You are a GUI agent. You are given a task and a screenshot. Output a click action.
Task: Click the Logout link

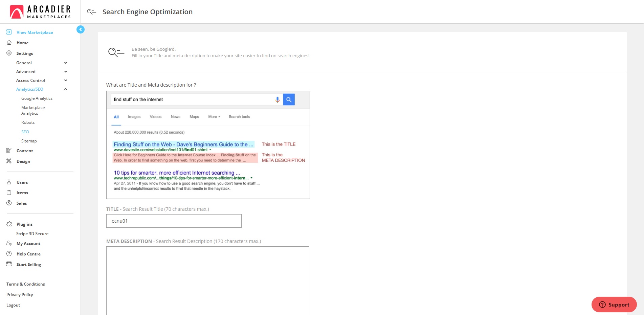[13, 305]
